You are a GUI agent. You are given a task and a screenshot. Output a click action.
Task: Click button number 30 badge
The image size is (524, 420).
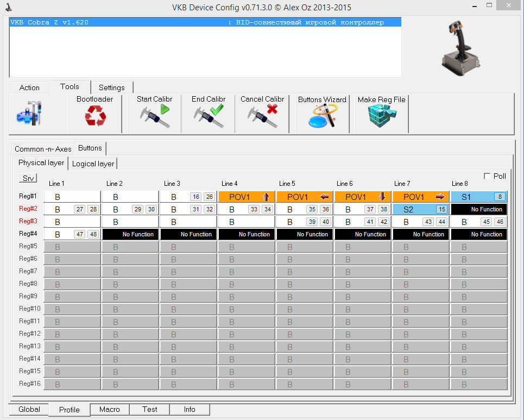click(151, 209)
